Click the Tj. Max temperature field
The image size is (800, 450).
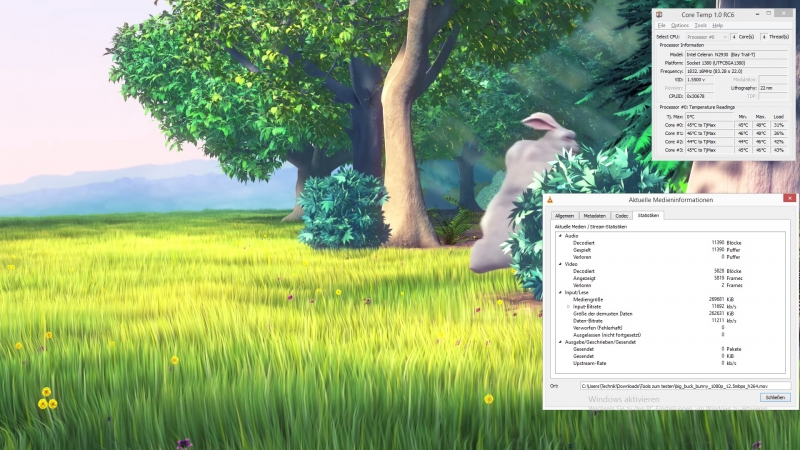(709, 117)
